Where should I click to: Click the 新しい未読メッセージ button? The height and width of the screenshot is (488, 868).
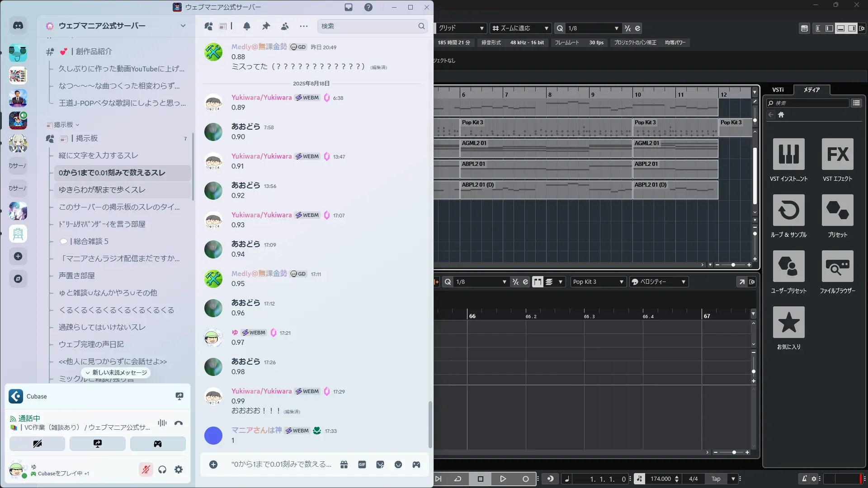pos(116,373)
